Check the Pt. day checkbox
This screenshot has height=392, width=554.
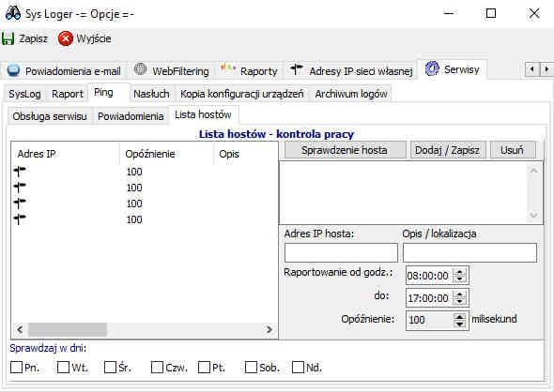click(x=204, y=367)
